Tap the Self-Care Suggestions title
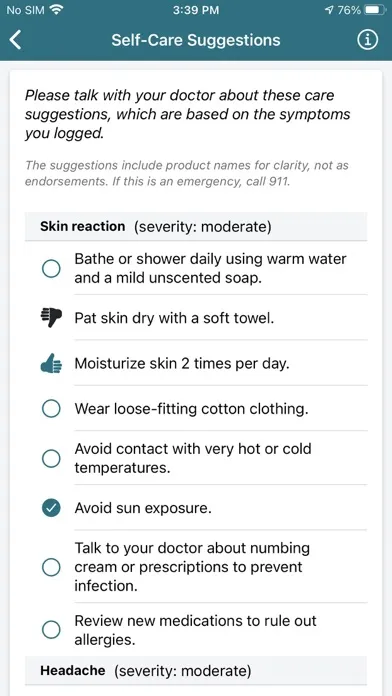Viewport: 392px width, 696px height. tap(196, 40)
